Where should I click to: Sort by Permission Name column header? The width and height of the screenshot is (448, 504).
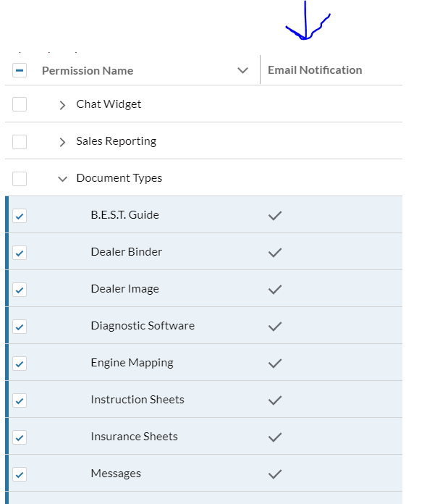(88, 71)
